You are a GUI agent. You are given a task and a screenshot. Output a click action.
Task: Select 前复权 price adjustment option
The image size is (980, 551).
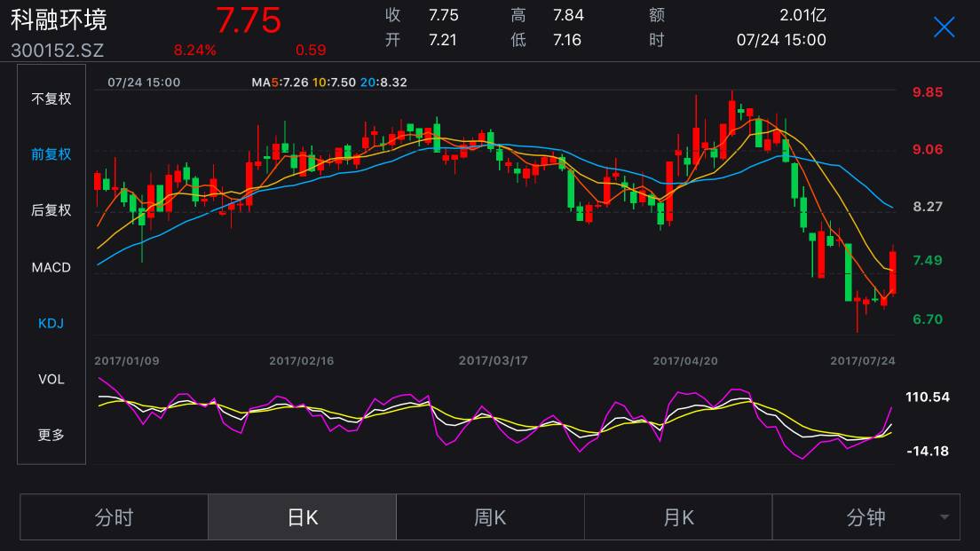tap(51, 154)
